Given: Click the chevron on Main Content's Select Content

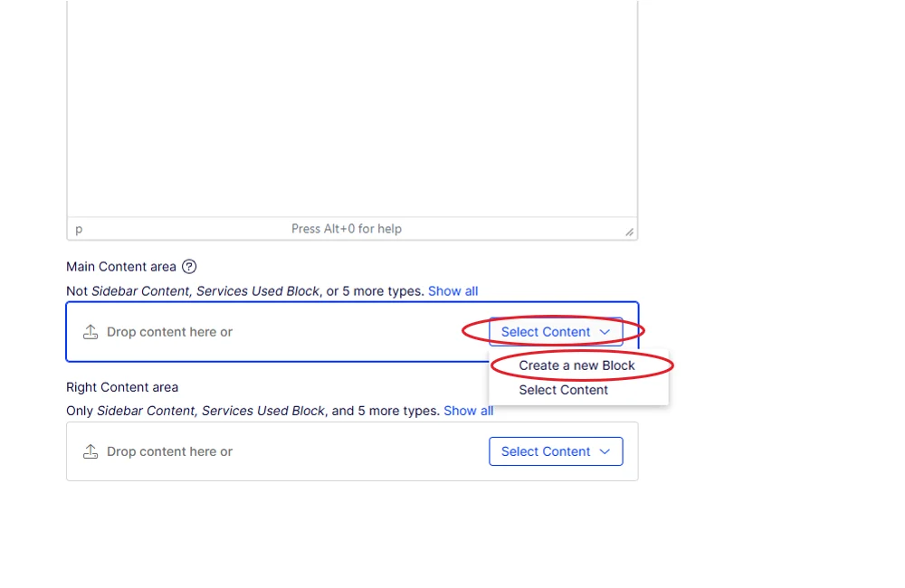Looking at the screenshot, I should click(x=605, y=332).
